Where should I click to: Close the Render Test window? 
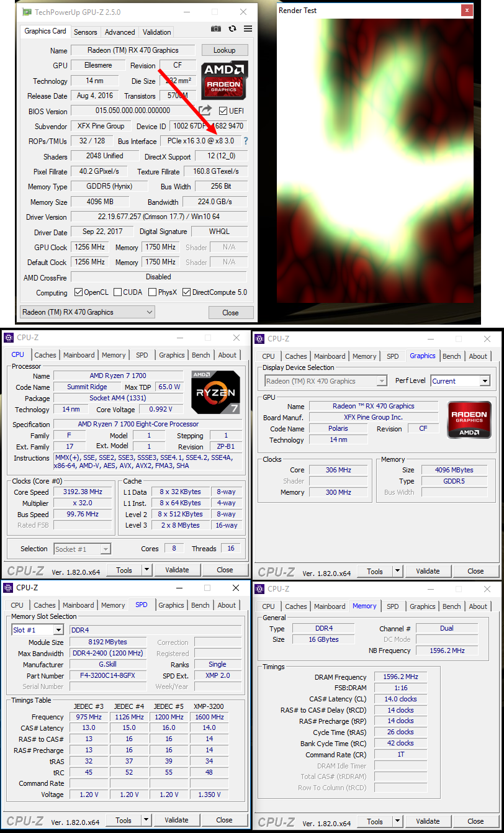pyautogui.click(x=466, y=10)
